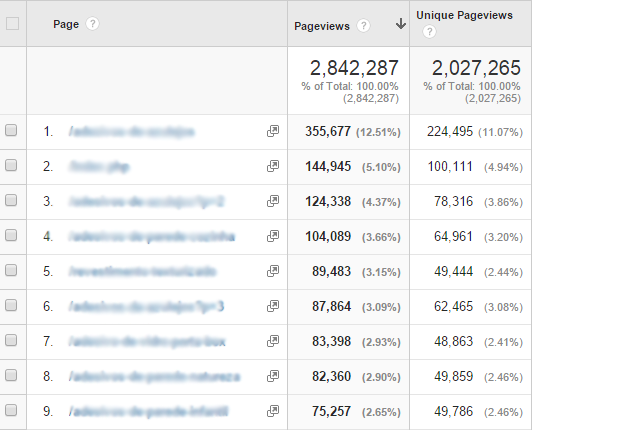
Task: Open the blurred page link in row 5
Action: (x=142, y=272)
